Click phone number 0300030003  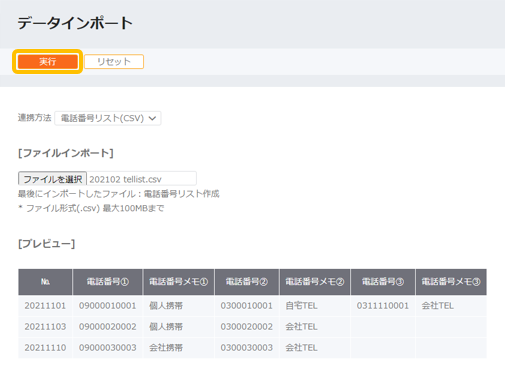pyautogui.click(x=246, y=348)
